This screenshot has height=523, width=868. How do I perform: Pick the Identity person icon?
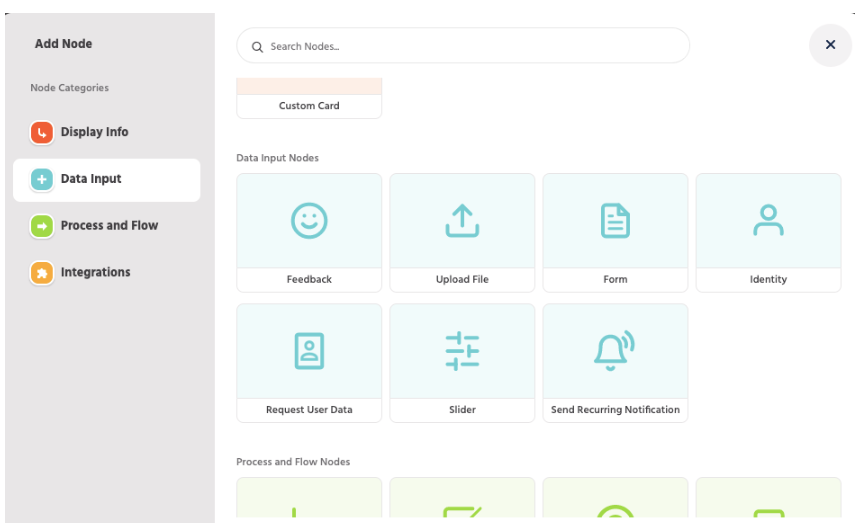[768, 220]
